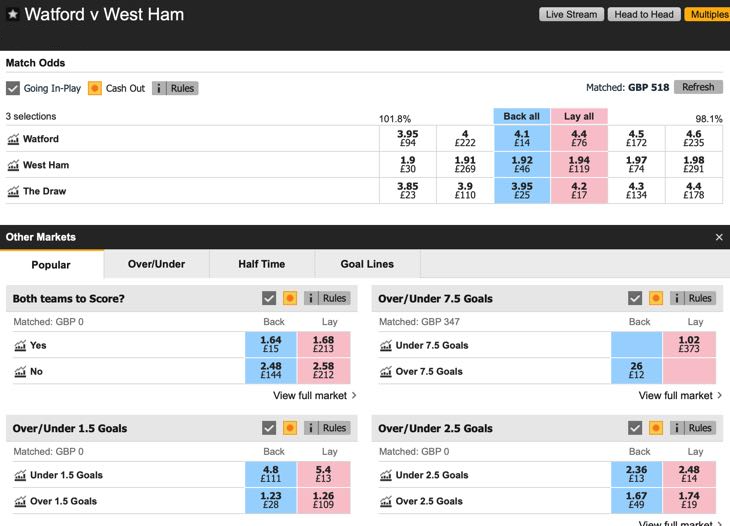Back No at 2.48
The width and height of the screenshot is (730, 526).
271,371
